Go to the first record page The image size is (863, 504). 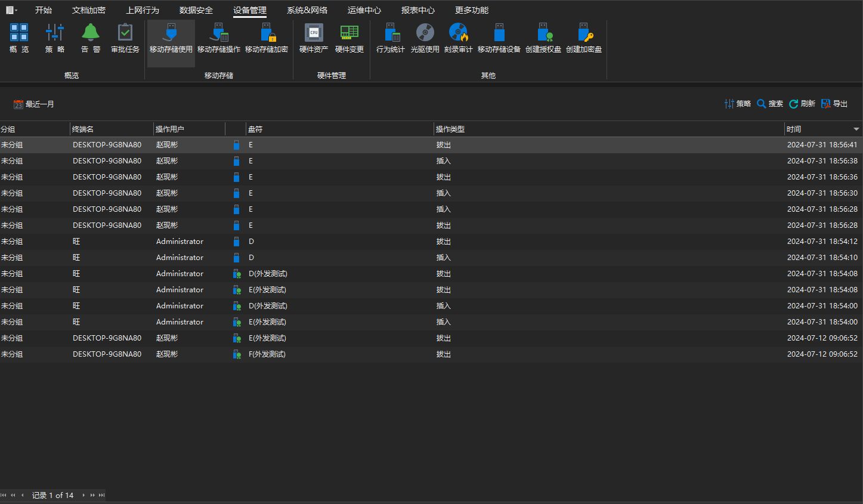(x=4, y=495)
